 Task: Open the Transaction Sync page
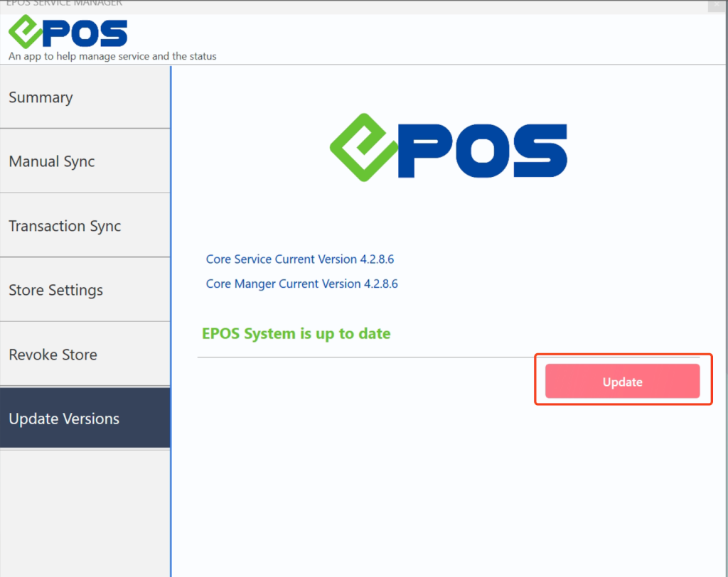coord(85,225)
